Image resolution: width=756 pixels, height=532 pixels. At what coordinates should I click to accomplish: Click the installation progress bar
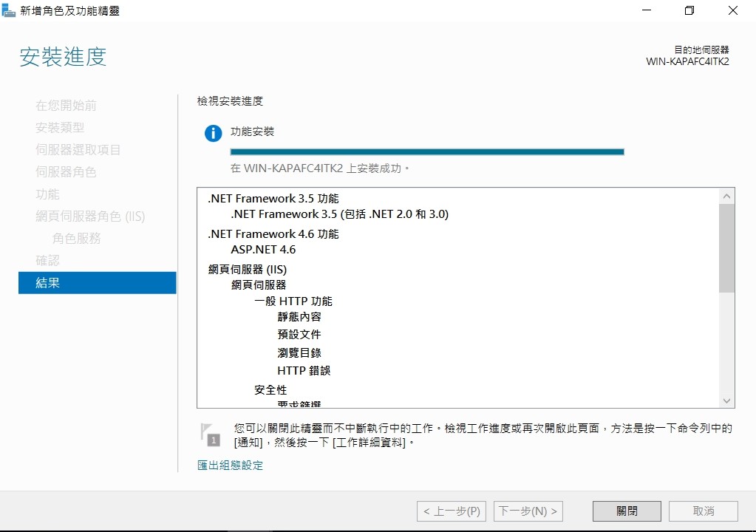[x=427, y=151]
